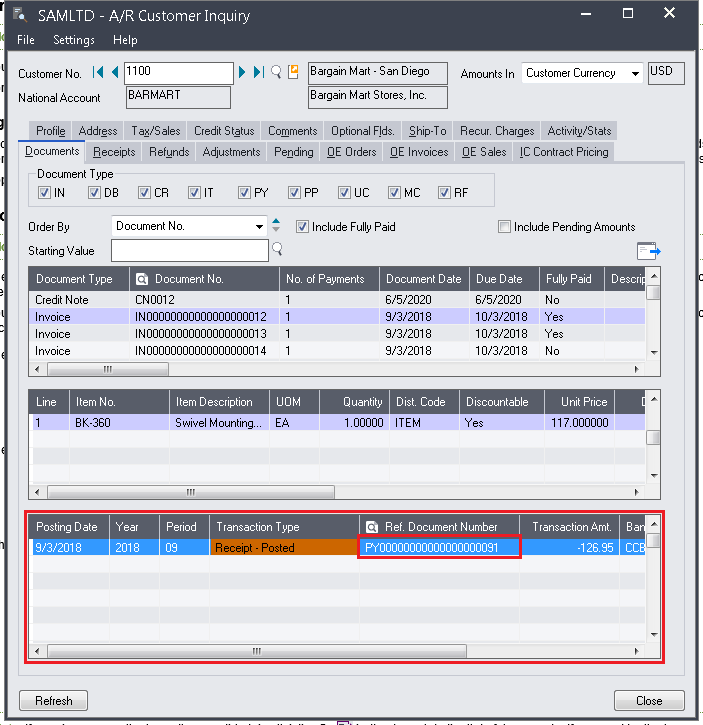This screenshot has height=725, width=703.
Task: Expand the Order By dropdown
Action: click(x=260, y=227)
